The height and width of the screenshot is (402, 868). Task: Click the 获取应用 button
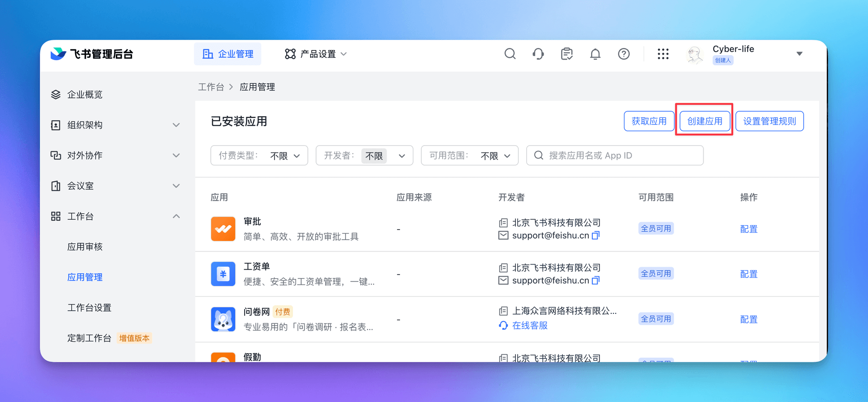[x=649, y=121]
